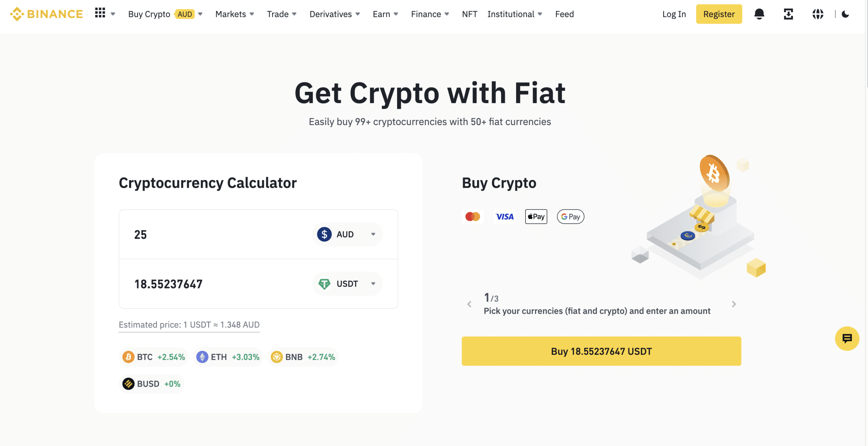Screen dimensions: 868x446
Task: Click the live chat support icon
Action: pos(846,338)
